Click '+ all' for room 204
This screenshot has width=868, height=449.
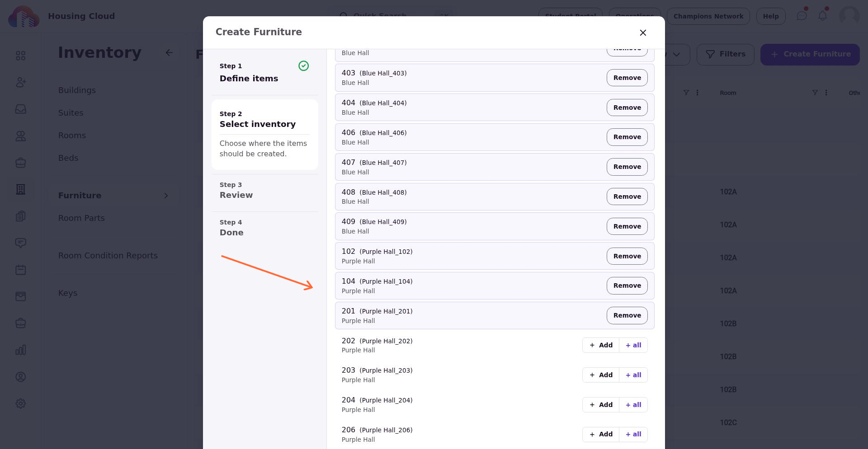pyautogui.click(x=633, y=405)
